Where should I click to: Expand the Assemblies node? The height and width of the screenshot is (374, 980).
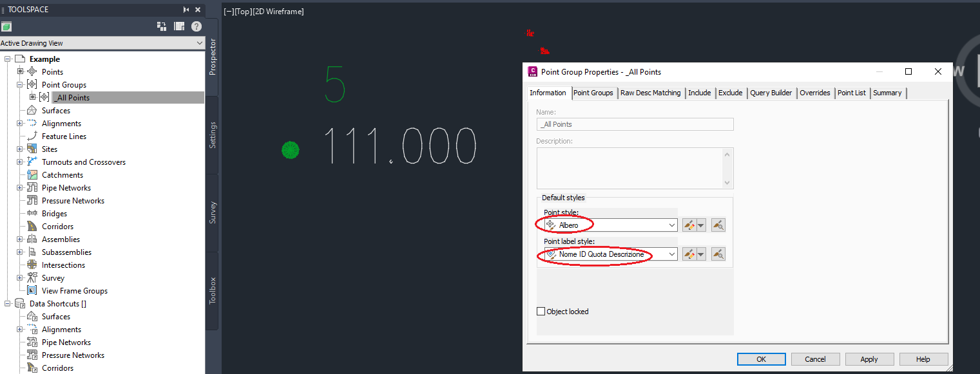[x=20, y=239]
